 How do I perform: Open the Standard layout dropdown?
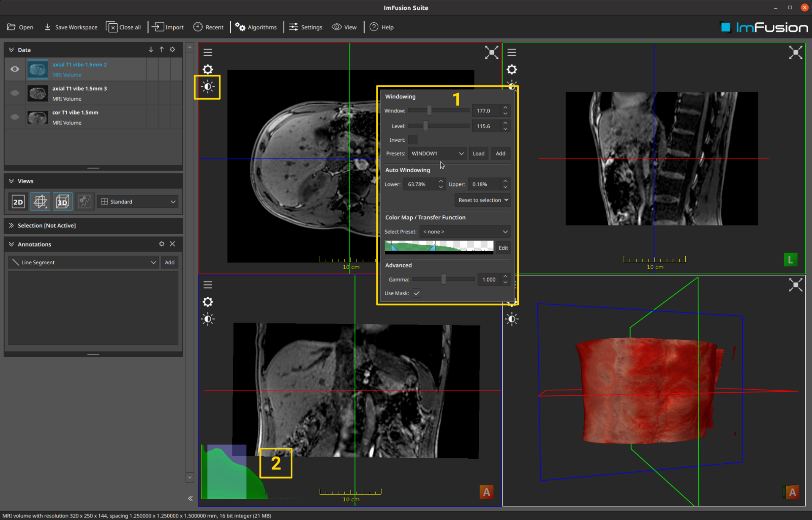coord(138,202)
